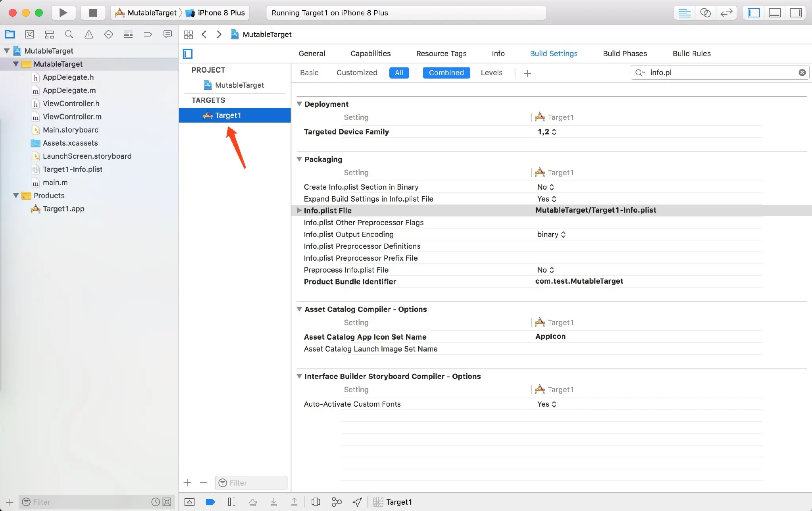Pause program execution in debug bar
Viewport: 812px width, 511px height.
click(x=232, y=502)
